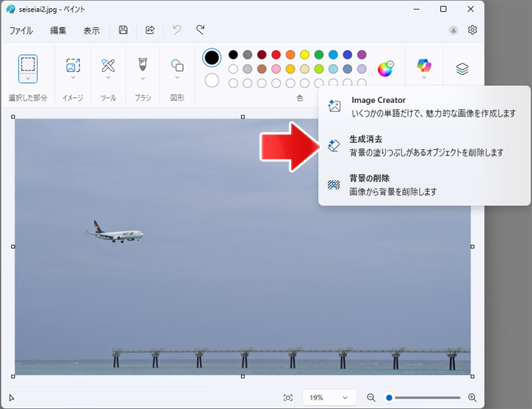Pick the green color swatch

(319, 54)
